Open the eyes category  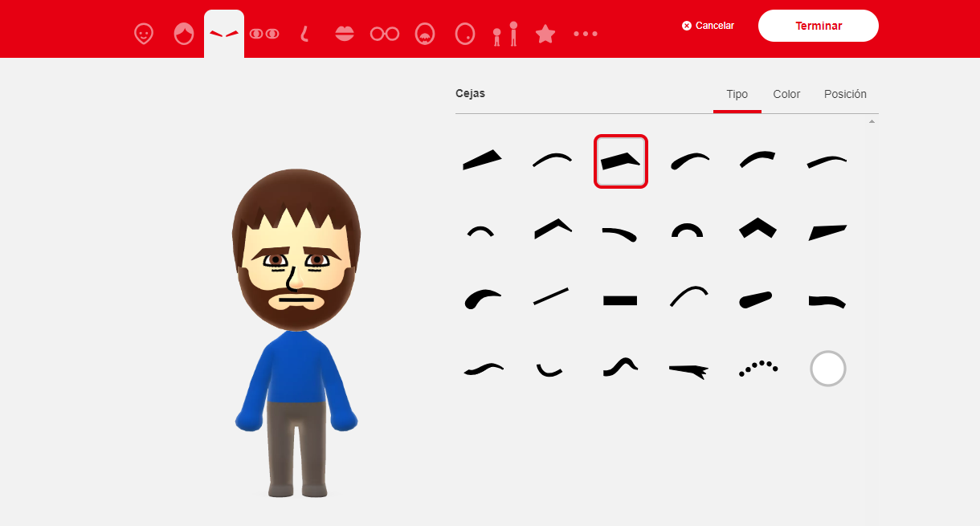point(264,34)
